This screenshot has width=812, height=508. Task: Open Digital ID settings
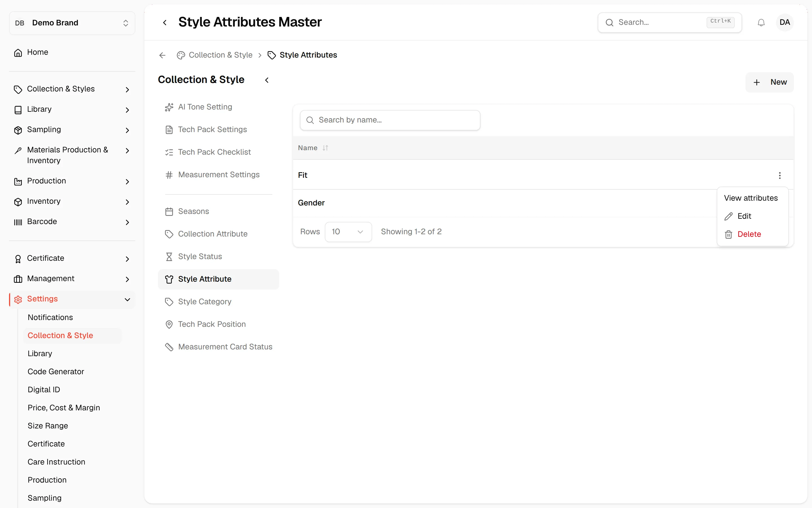[44, 390]
